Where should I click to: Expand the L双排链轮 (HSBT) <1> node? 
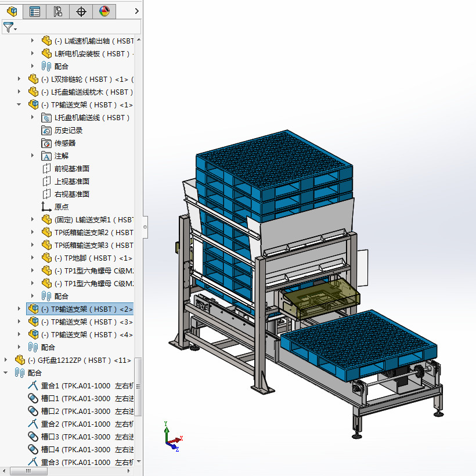[x=19, y=79]
